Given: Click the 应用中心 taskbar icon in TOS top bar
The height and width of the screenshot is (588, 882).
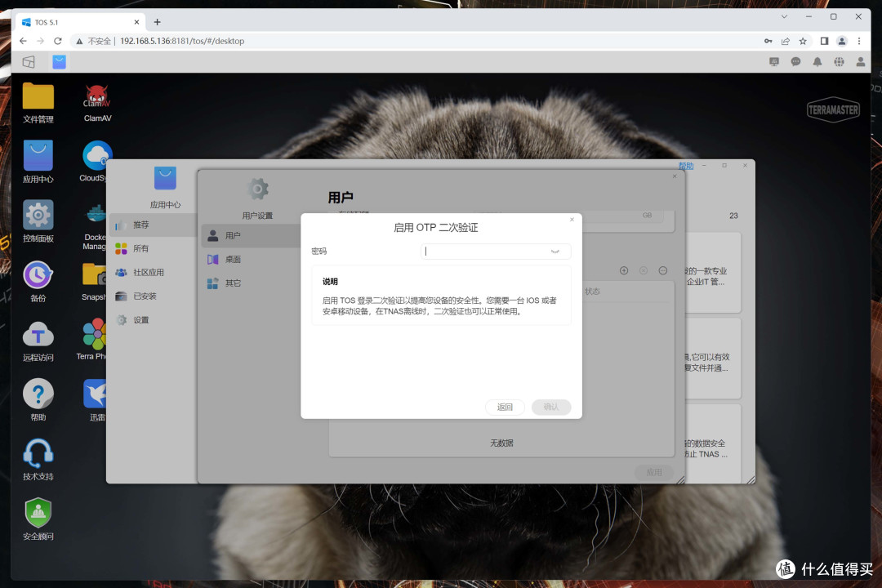Looking at the screenshot, I should point(59,61).
